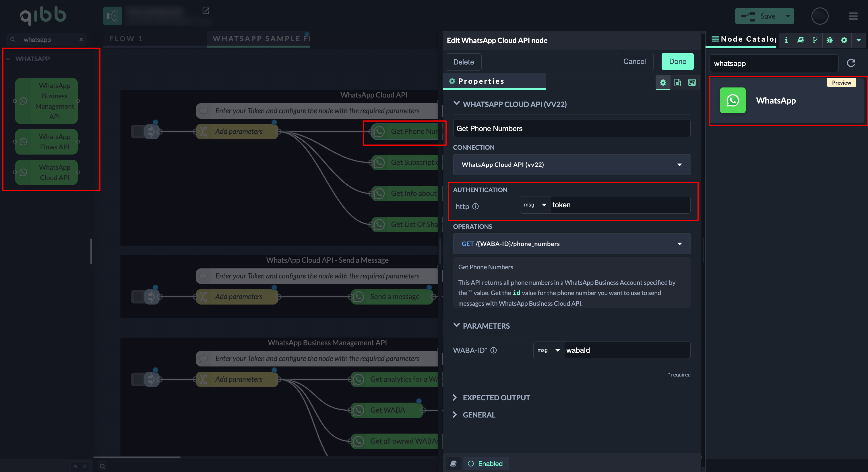Click the refresh catalog icon

[x=851, y=63]
